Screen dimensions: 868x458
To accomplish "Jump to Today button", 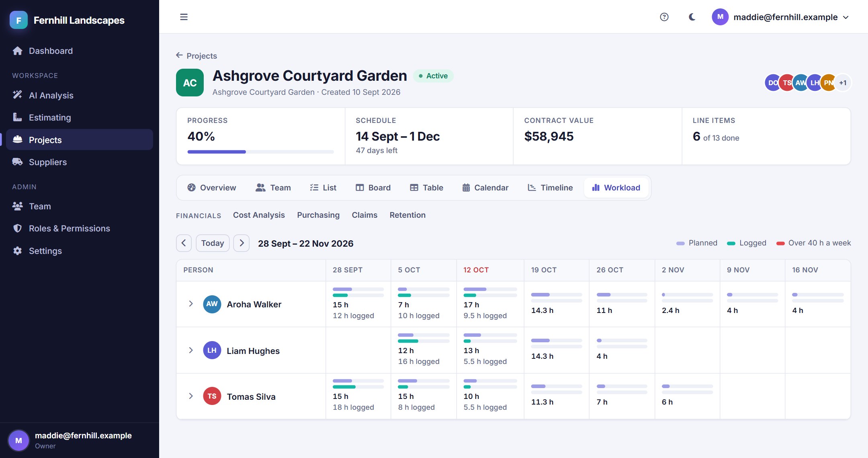I will click(213, 243).
